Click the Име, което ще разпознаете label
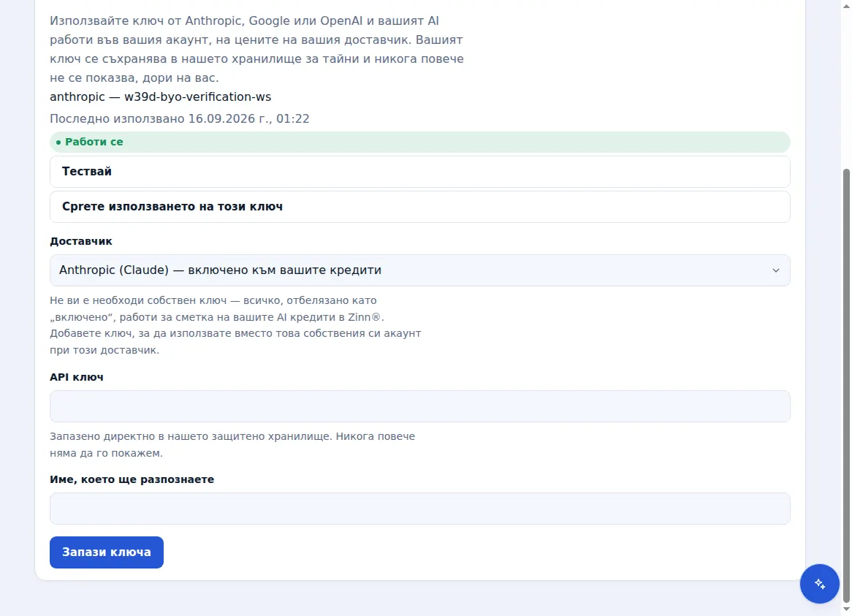Screen dimensions: 852x616 [132, 479]
